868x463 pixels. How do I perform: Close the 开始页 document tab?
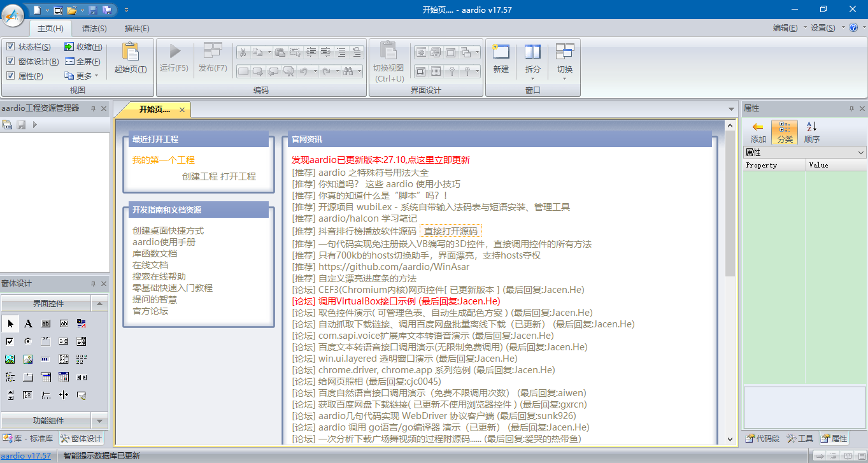tap(181, 110)
